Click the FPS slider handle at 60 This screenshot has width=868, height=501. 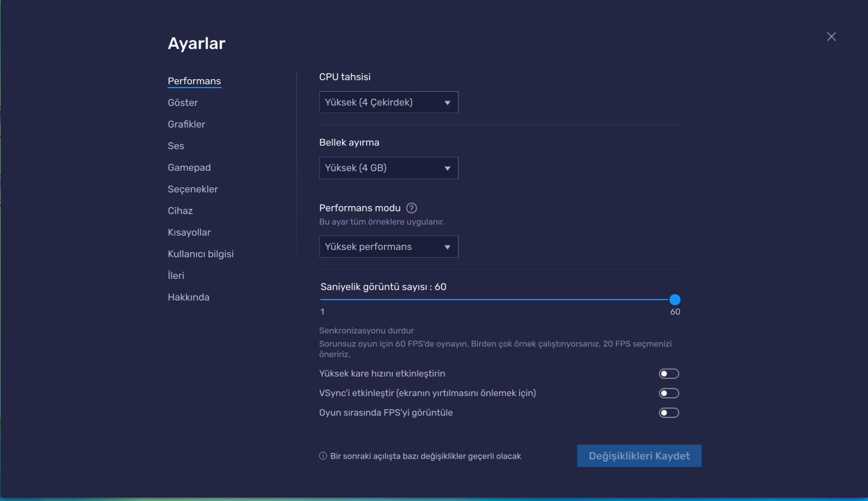(x=674, y=300)
